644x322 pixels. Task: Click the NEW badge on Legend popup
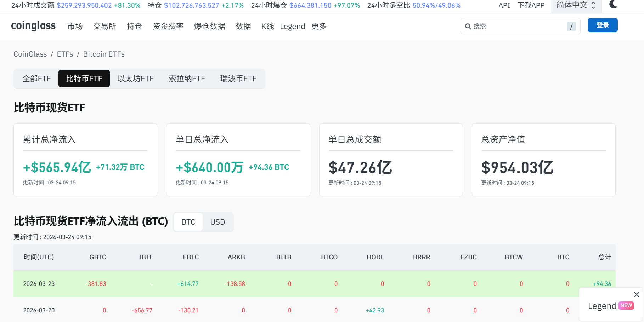626,306
